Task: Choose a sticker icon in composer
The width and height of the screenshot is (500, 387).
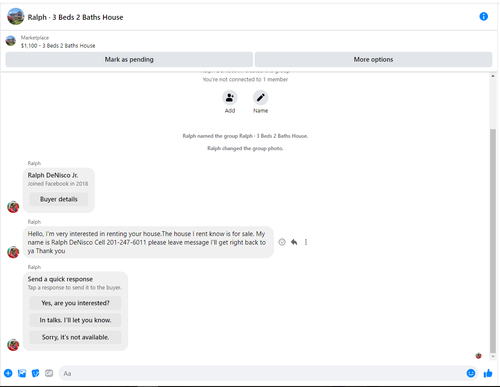Action: (x=35, y=373)
